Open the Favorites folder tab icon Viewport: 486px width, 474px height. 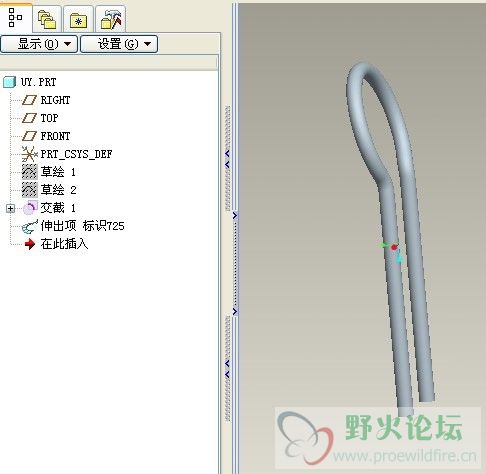[78, 21]
